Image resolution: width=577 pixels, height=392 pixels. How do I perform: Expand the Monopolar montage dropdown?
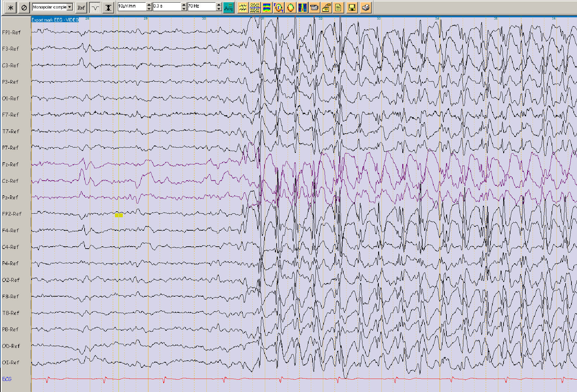(x=70, y=7)
